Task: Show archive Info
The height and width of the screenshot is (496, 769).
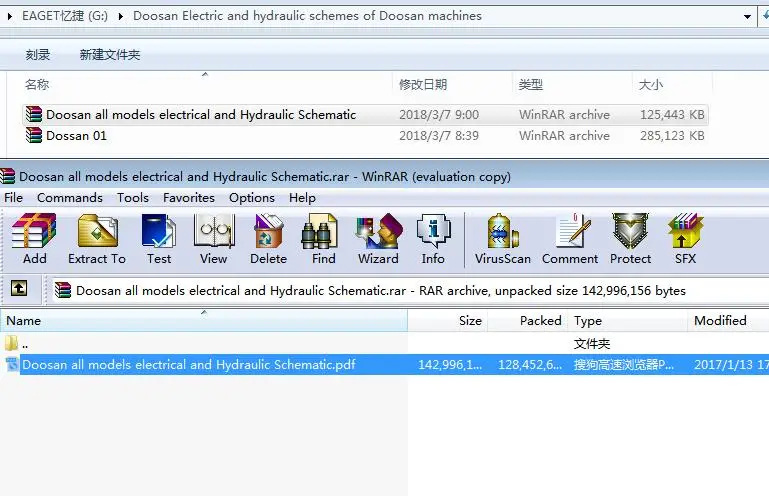Action: point(433,239)
